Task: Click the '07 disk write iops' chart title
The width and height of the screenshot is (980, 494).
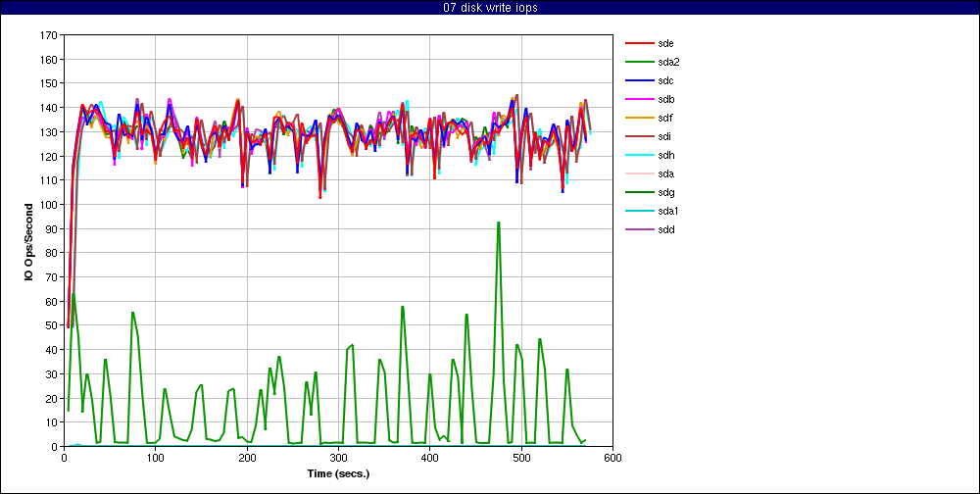Action: [x=490, y=8]
